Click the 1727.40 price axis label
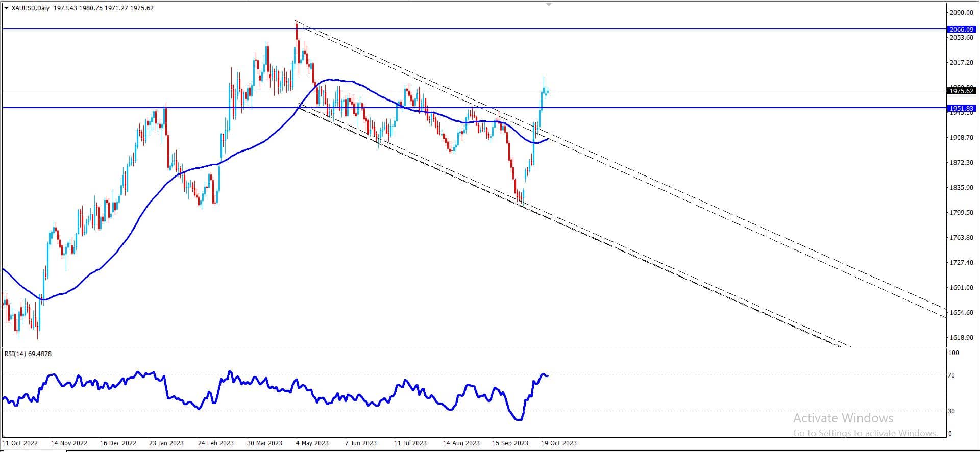This screenshot has height=452, width=980. coord(961,262)
